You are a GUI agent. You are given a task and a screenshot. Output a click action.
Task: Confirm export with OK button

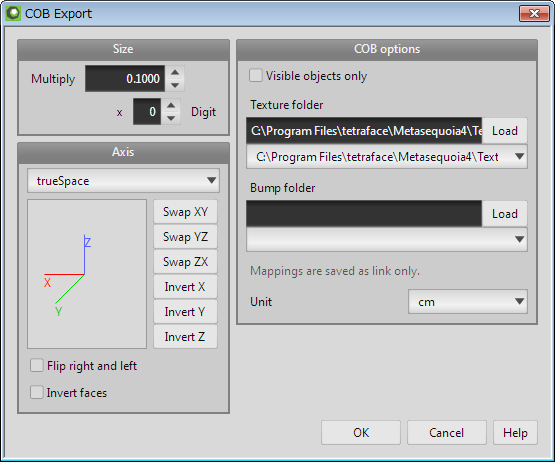(x=361, y=433)
